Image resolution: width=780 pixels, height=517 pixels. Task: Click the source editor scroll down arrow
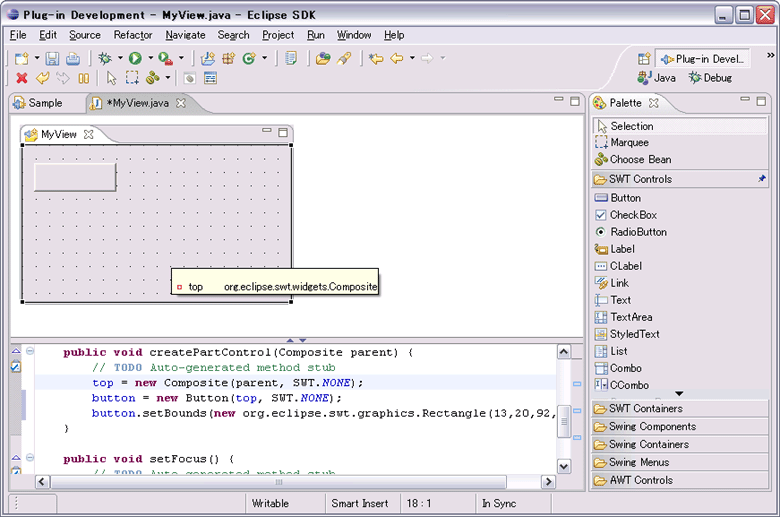click(x=564, y=466)
